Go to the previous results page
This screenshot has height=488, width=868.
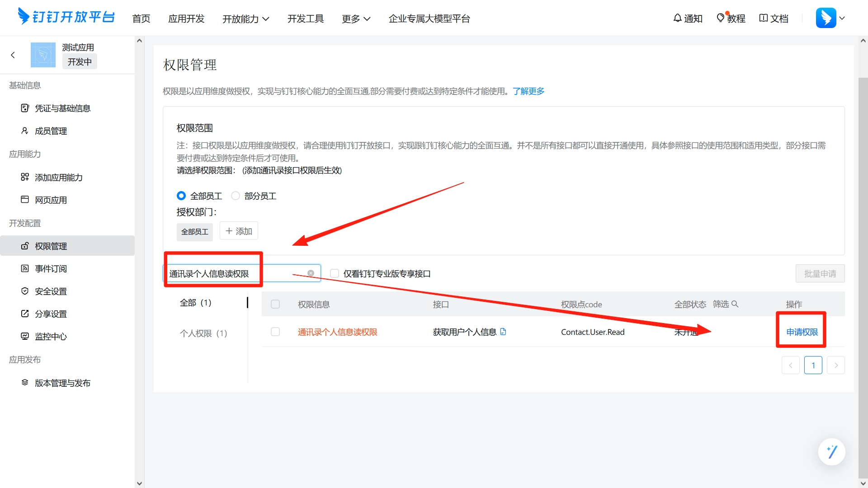pyautogui.click(x=790, y=365)
